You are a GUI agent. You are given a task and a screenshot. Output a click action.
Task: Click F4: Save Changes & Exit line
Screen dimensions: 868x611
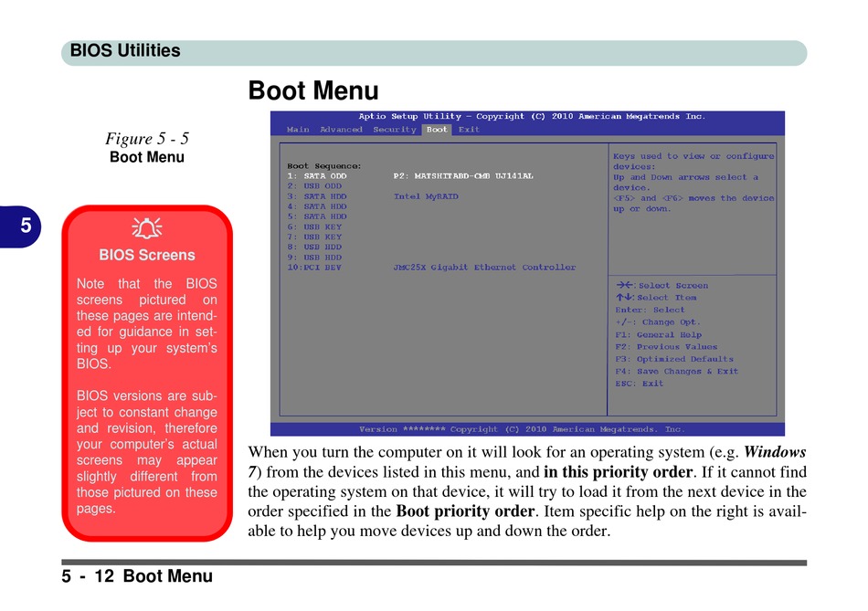[x=676, y=371]
